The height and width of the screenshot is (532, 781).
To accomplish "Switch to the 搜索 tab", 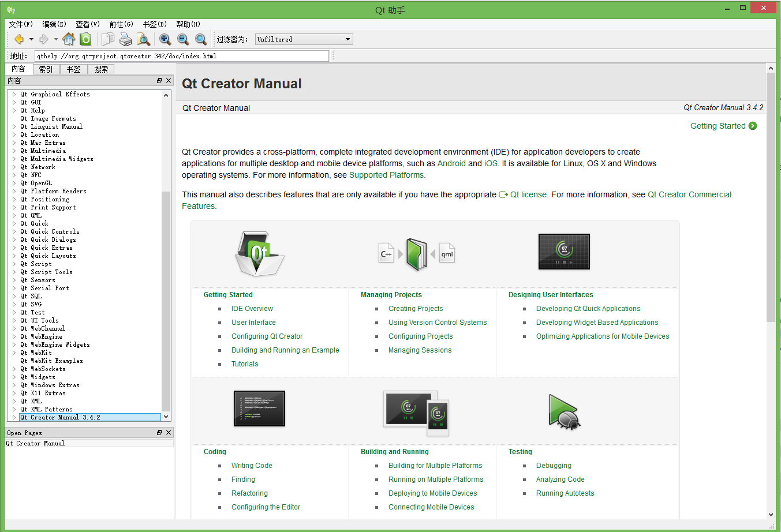I will coord(101,69).
